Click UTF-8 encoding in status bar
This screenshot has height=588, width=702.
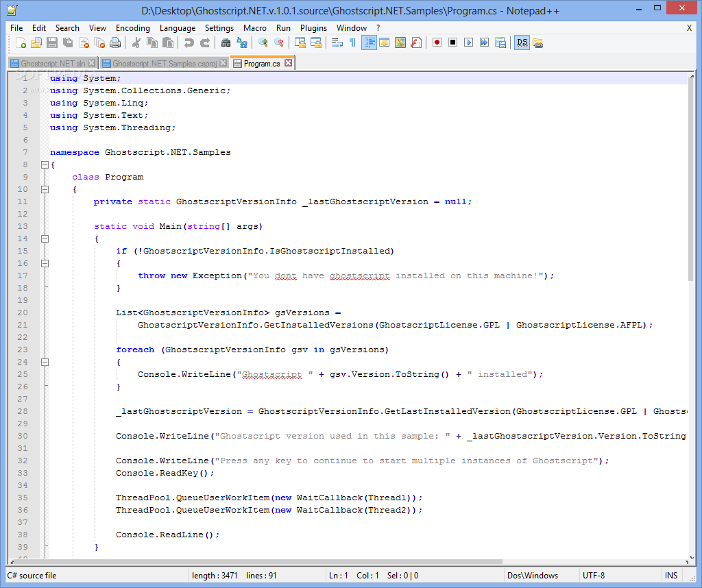click(x=594, y=576)
